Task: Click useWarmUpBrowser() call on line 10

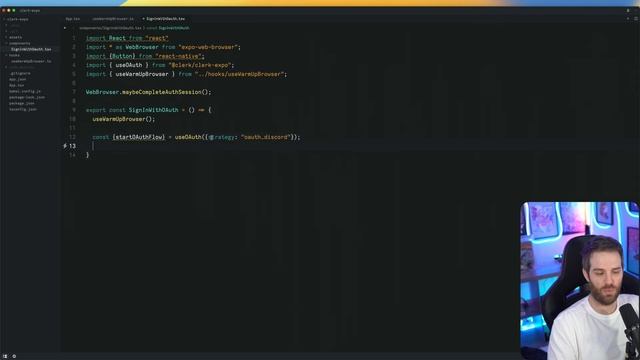Action: [x=124, y=119]
